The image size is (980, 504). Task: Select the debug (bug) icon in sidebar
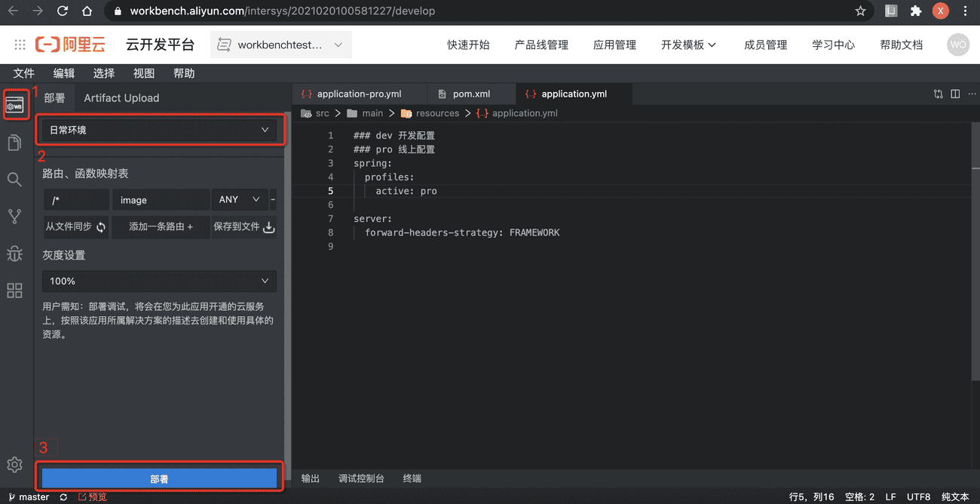[x=14, y=254]
